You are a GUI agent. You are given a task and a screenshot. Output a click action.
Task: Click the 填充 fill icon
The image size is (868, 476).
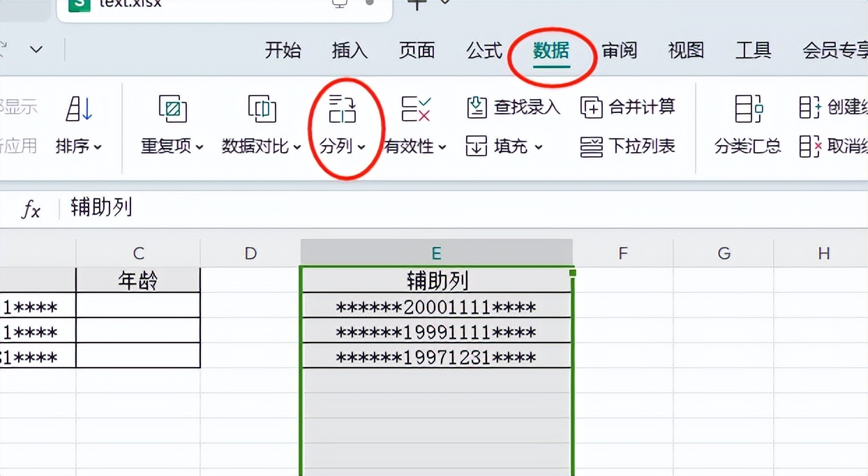click(x=477, y=147)
